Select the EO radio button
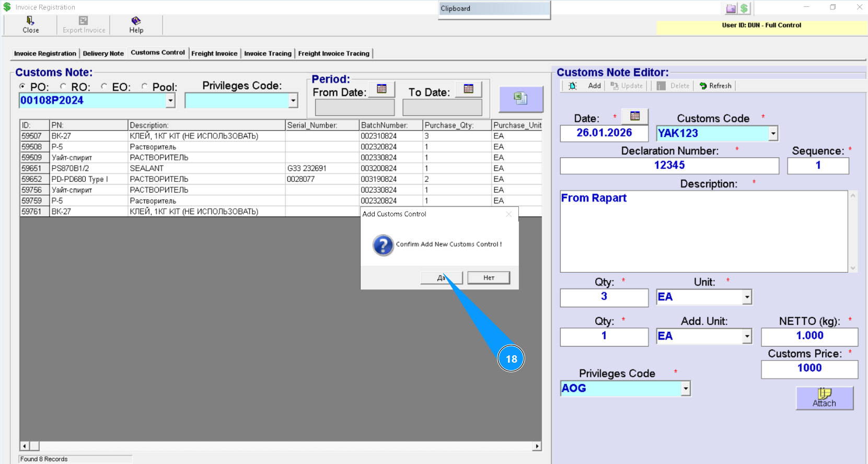Viewport: 868px width, 464px height. click(x=104, y=87)
